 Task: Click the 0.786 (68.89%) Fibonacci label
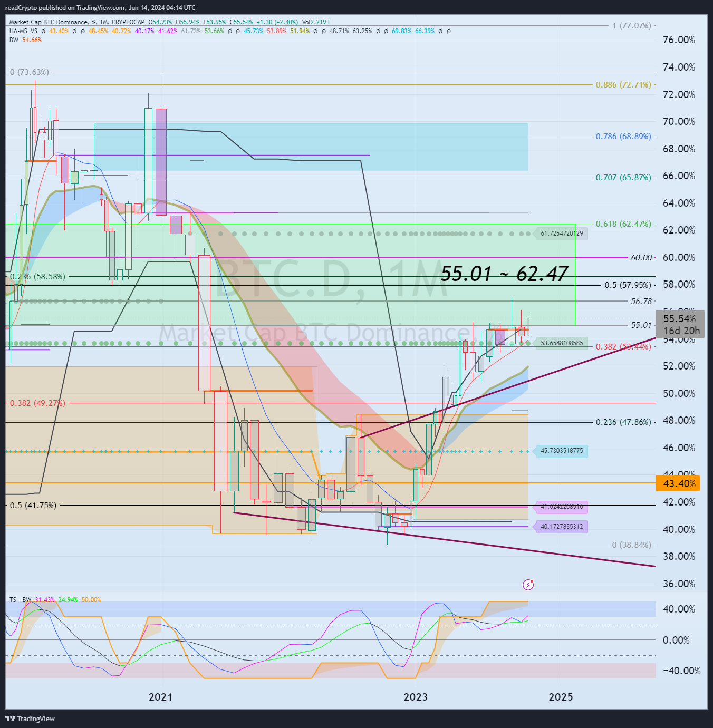pyautogui.click(x=624, y=137)
